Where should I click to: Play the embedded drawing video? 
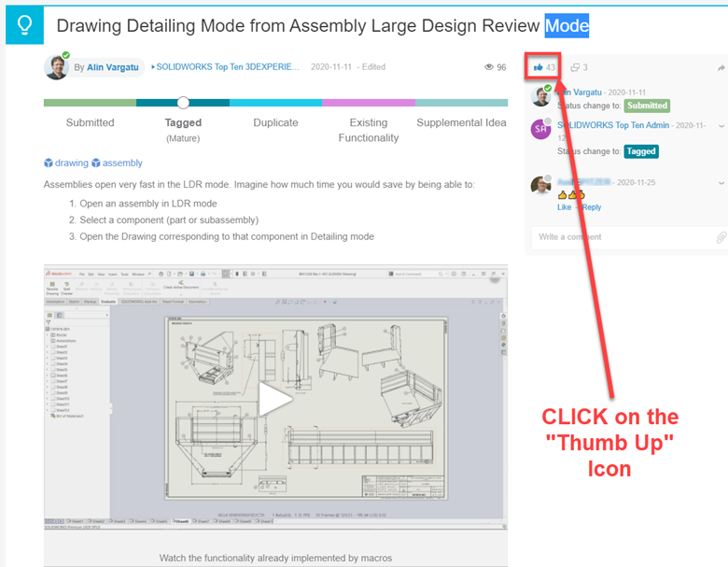275,399
